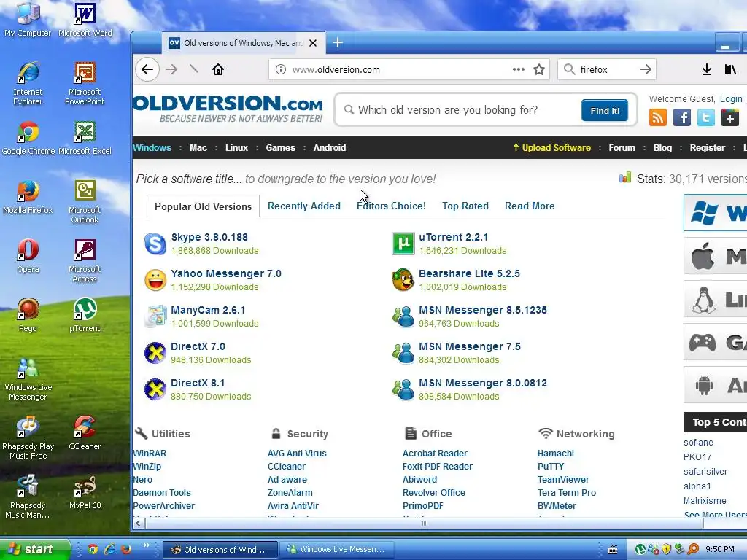
Task: Click the firefox search box
Action: (x=606, y=69)
